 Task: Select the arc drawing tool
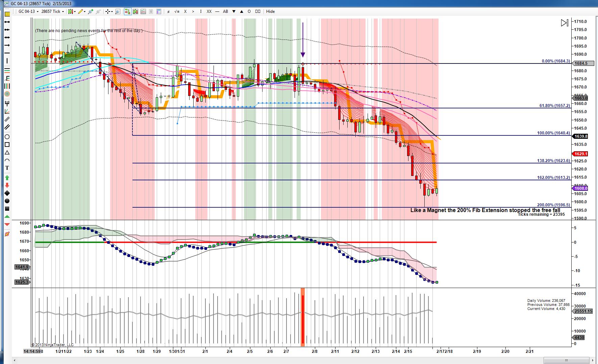tap(6, 160)
